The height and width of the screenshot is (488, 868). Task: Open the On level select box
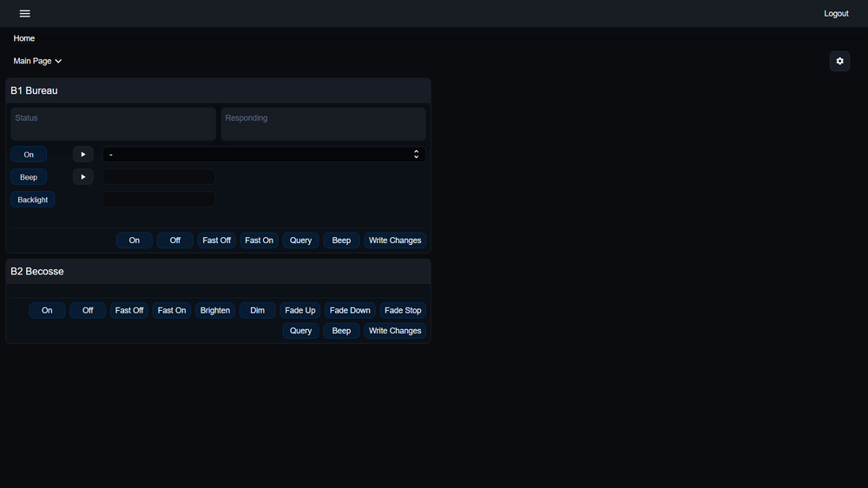pyautogui.click(x=264, y=155)
